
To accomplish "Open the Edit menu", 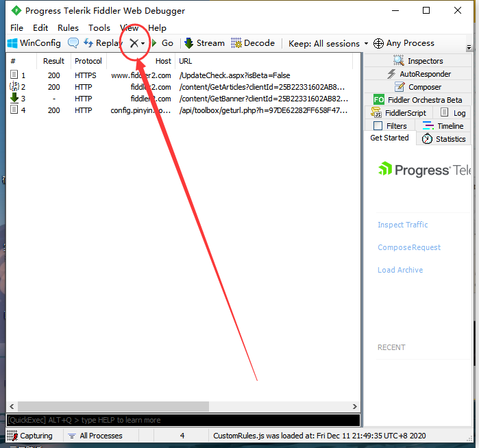I will click(x=40, y=28).
